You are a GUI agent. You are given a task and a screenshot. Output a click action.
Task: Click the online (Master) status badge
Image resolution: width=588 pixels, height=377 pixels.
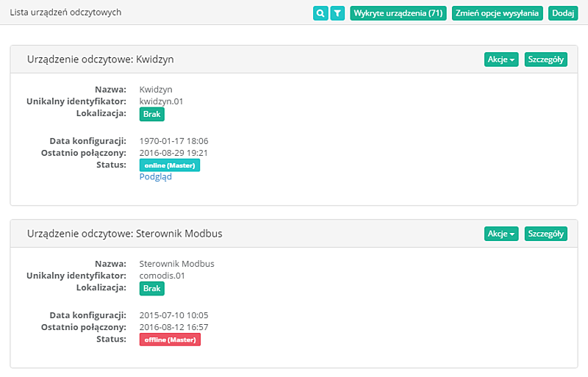tap(169, 165)
